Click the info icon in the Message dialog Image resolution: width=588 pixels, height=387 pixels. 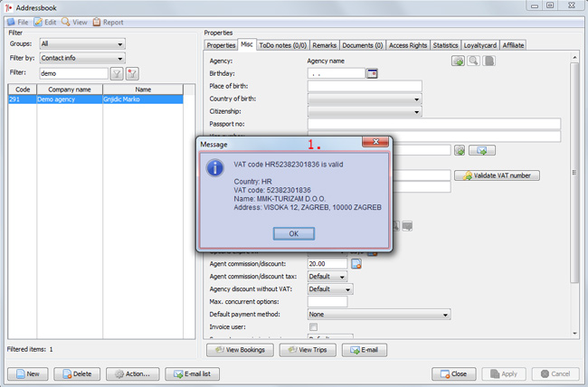(215, 167)
